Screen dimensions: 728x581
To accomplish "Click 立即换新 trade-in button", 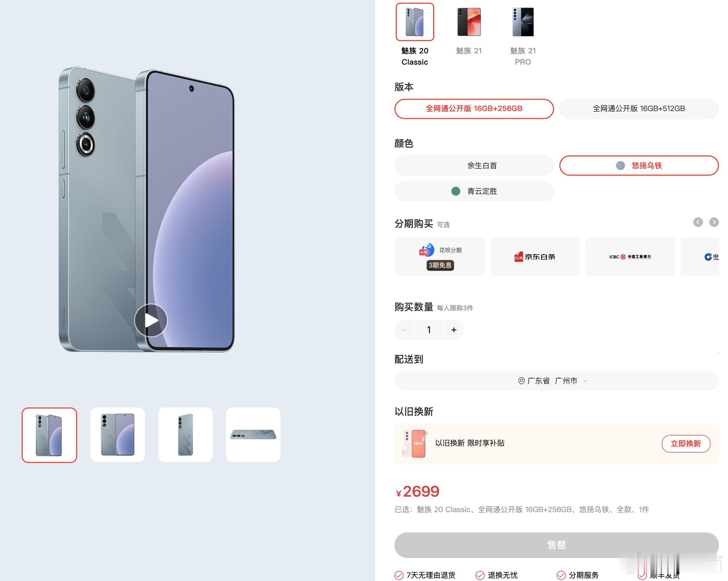I will (686, 443).
